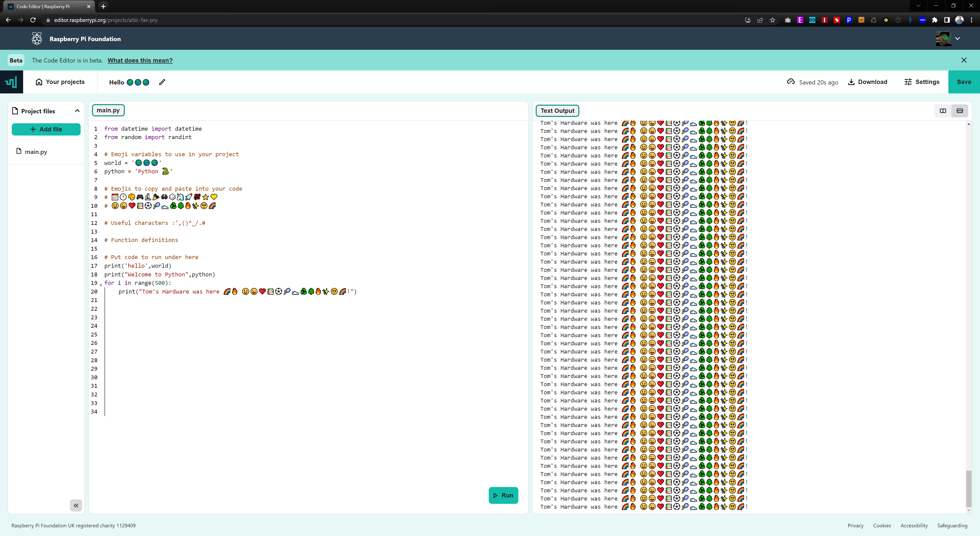
Task: Run the Python program
Action: (x=503, y=495)
